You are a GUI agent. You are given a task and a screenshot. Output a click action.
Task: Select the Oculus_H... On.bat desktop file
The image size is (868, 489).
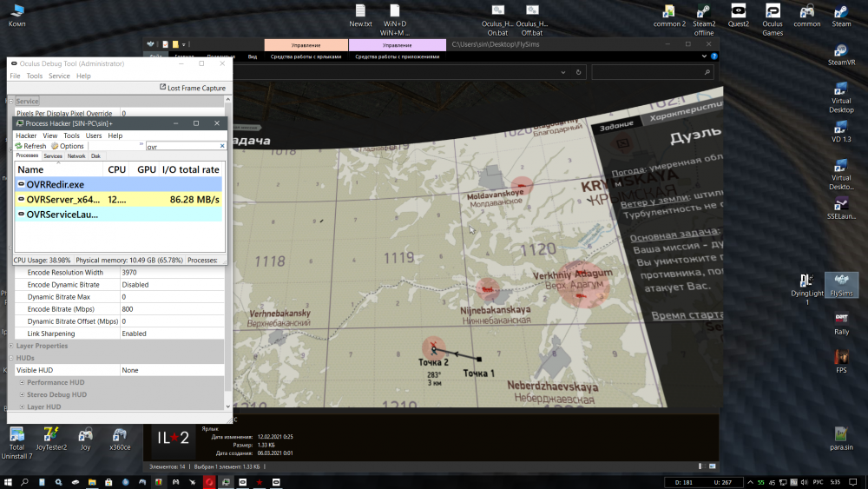pyautogui.click(x=497, y=19)
